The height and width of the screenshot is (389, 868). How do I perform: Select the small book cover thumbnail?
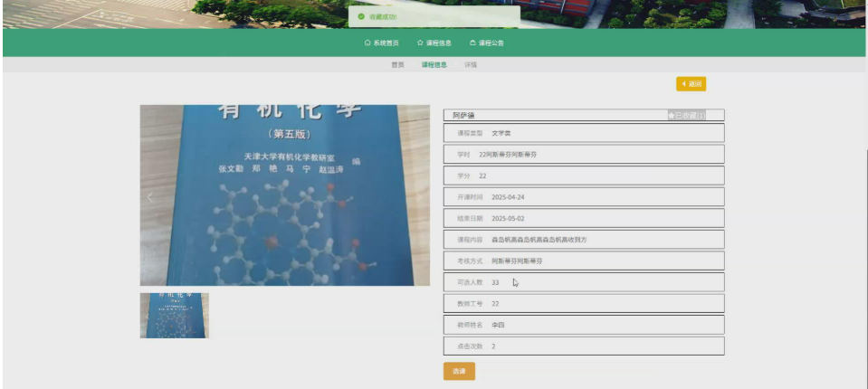(175, 316)
